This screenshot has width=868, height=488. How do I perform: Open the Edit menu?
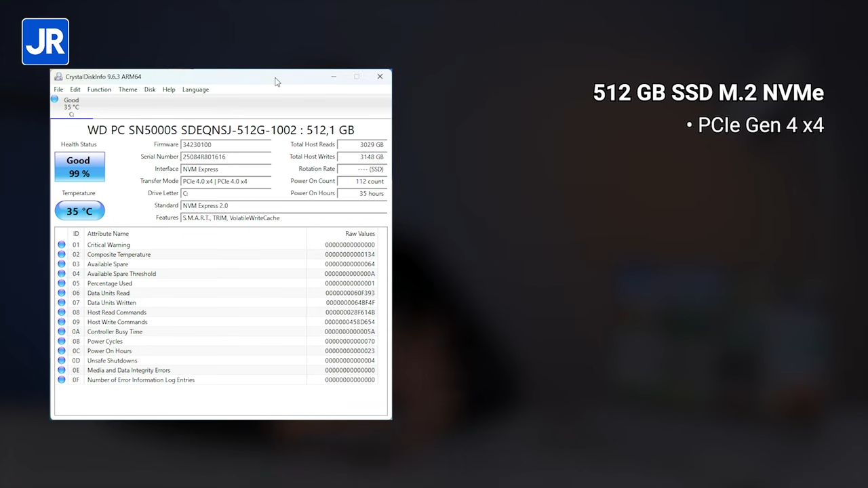75,89
